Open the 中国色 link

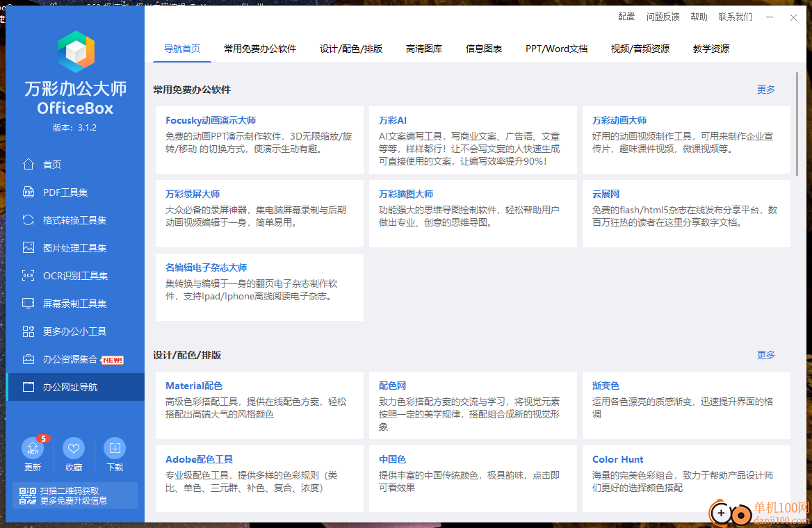click(393, 459)
